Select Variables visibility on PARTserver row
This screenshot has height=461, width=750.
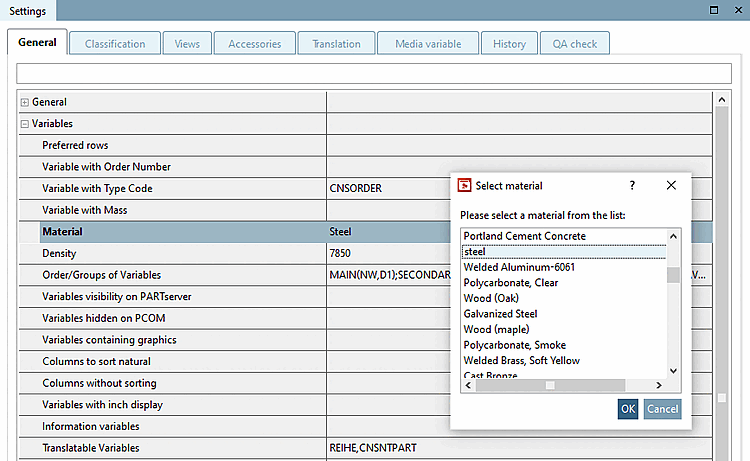point(173,296)
